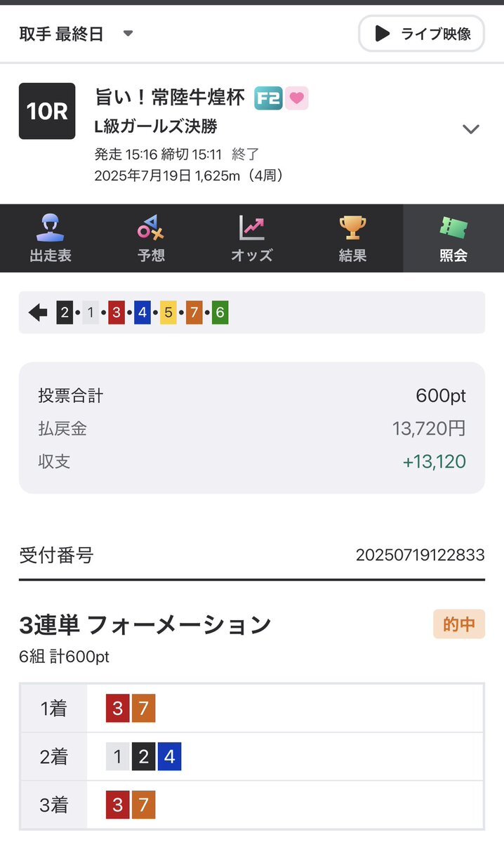Viewport: 504px width, 842px height.
Task: Select the 照会 ticket inquiry tab
Action: click(x=453, y=238)
